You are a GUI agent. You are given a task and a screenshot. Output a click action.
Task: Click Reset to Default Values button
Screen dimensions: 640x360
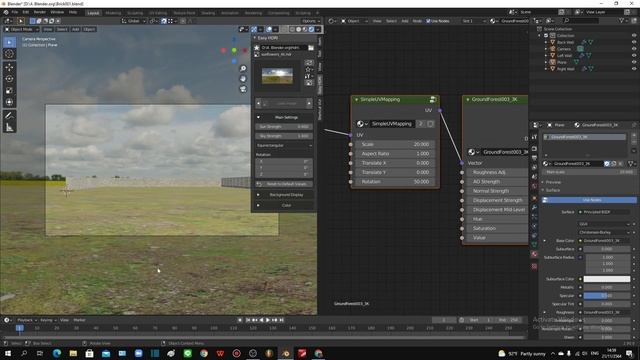[284, 184]
